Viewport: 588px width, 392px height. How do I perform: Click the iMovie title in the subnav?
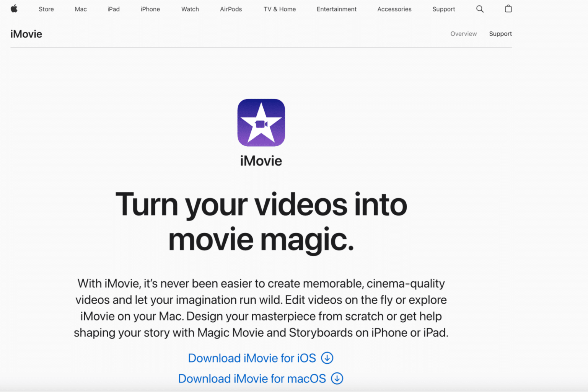tap(26, 34)
